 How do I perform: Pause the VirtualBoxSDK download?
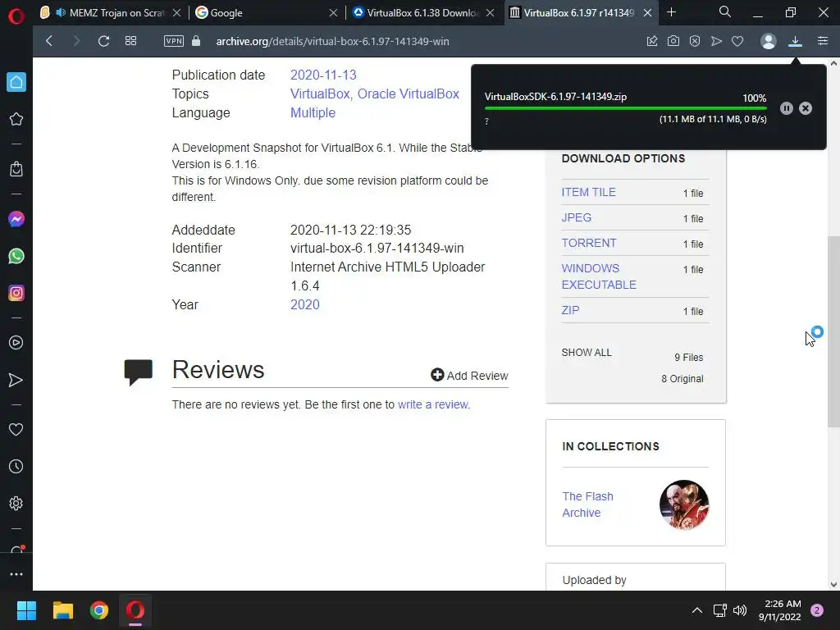787,108
